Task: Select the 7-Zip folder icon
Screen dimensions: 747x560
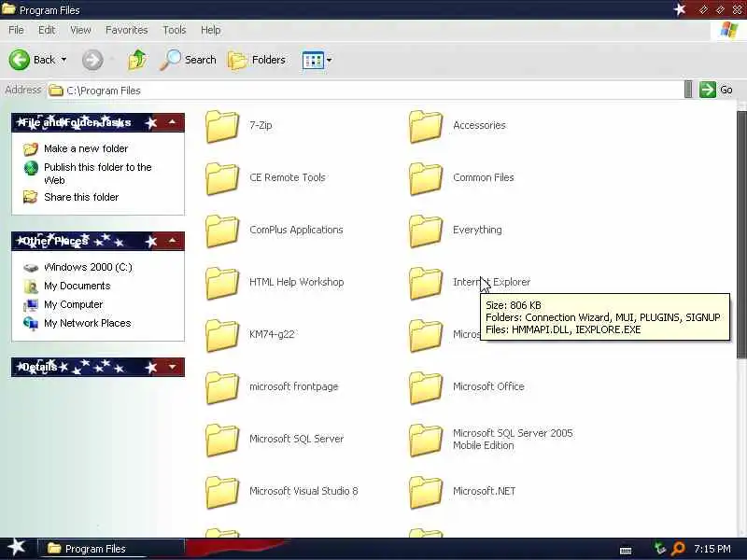Action: 222,126
